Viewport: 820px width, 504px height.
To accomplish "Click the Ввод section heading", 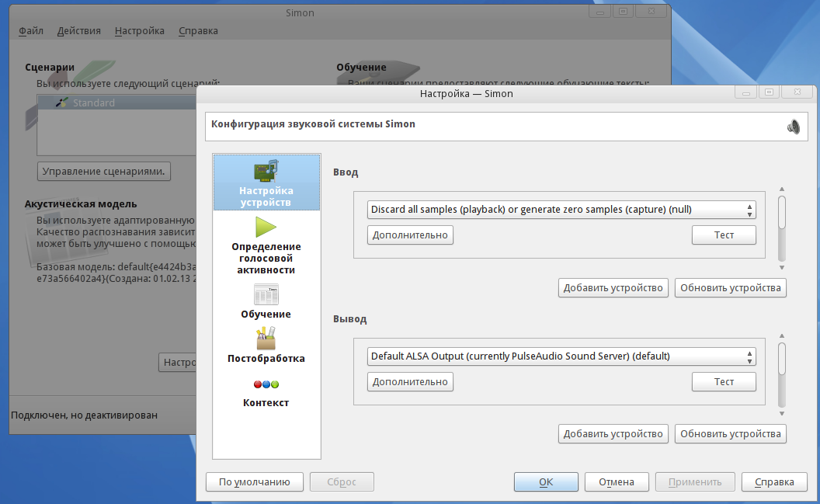I will [x=346, y=172].
